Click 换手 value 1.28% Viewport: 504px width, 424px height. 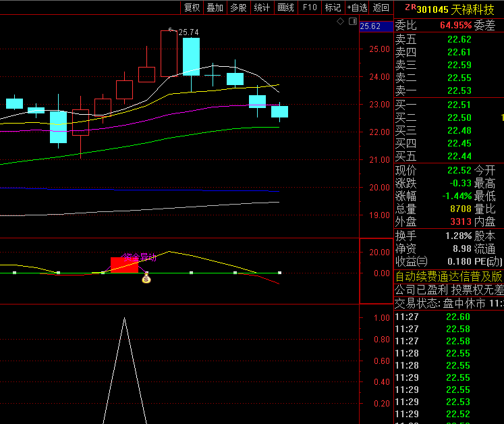[459, 236]
